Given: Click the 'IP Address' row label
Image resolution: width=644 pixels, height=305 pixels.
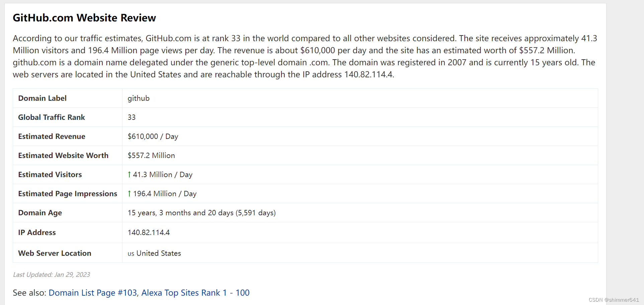Looking at the screenshot, I should (37, 233).
